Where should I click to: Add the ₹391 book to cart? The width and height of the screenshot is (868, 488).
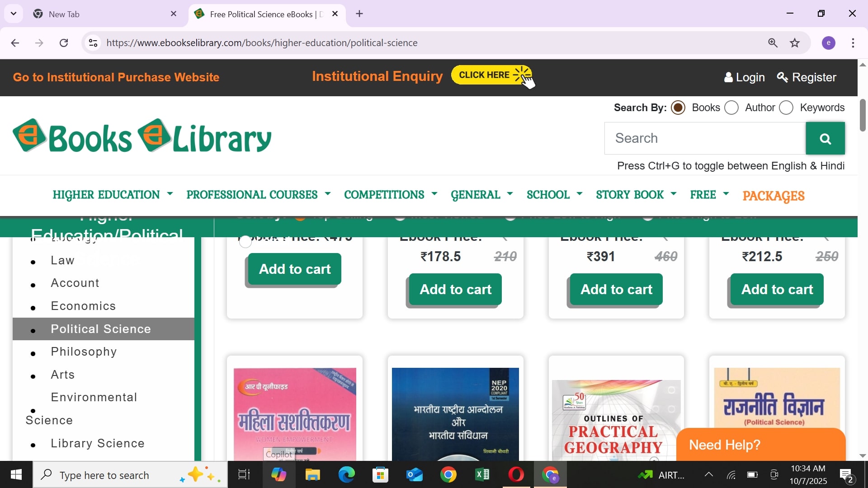pos(616,289)
